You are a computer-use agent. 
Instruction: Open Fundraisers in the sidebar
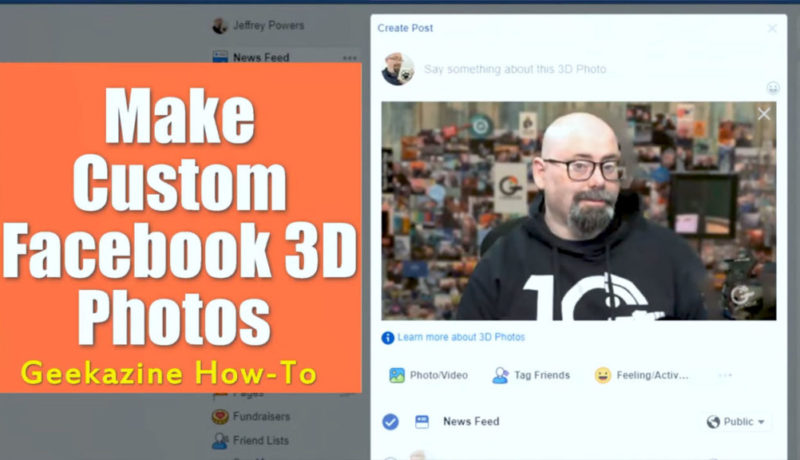point(261,416)
